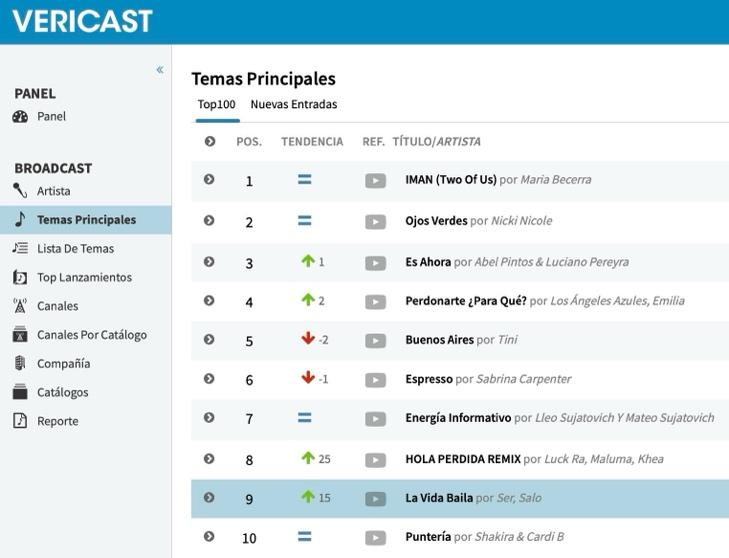
Task: Click the playlist icon beside Lista De Temas
Action: tap(20, 248)
